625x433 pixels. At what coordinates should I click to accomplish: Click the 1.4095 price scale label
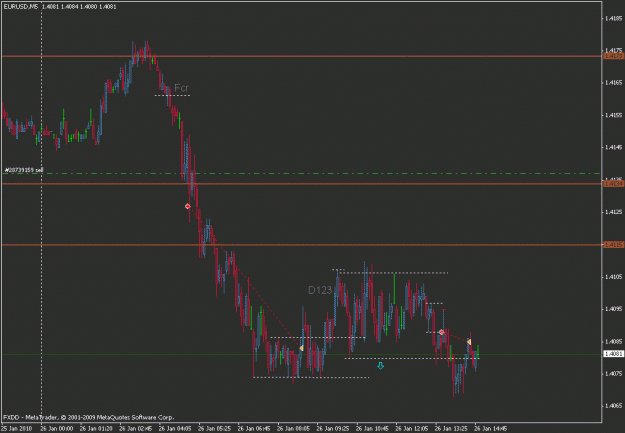[614, 309]
